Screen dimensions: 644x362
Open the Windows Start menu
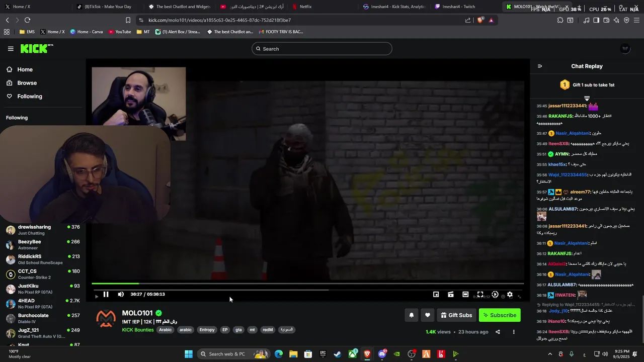pos(189,354)
